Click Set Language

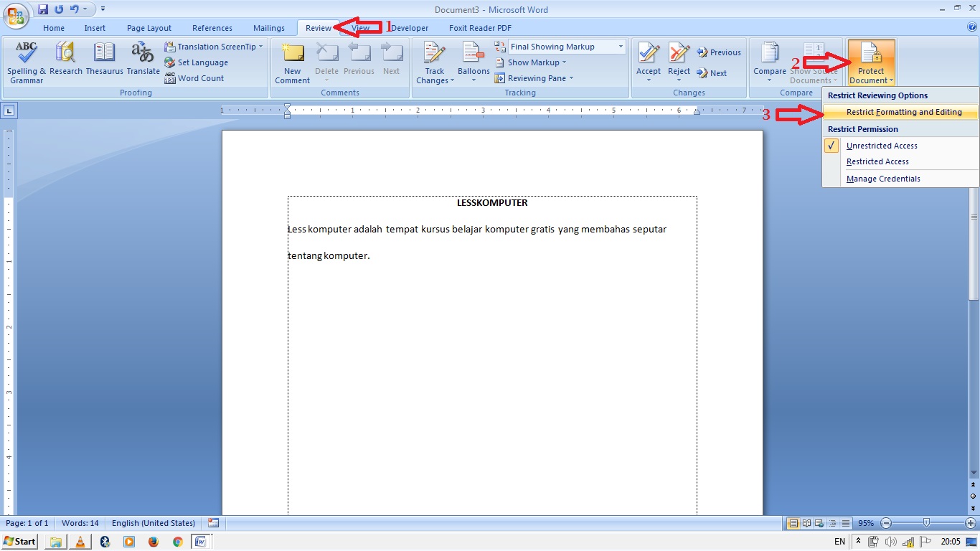pos(196,62)
